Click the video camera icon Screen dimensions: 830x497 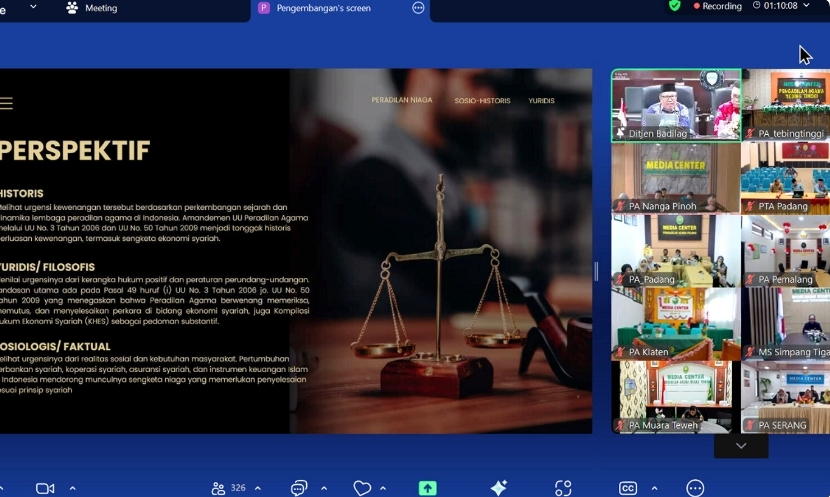pos(45,488)
